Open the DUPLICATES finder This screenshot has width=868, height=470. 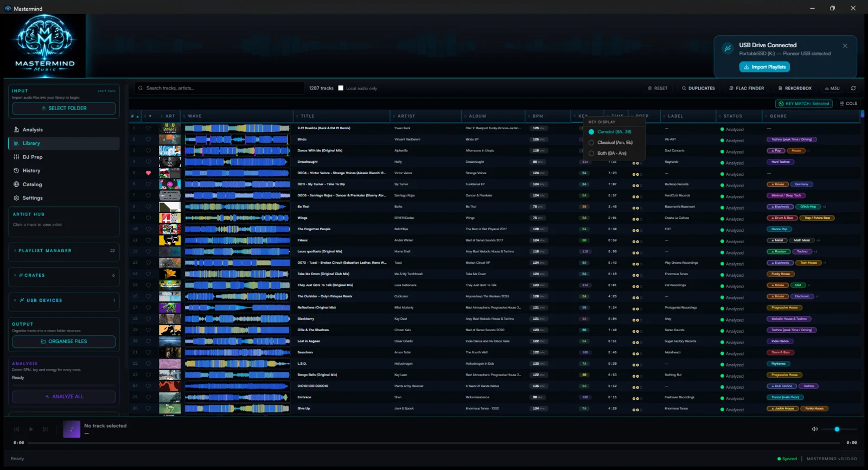698,88
